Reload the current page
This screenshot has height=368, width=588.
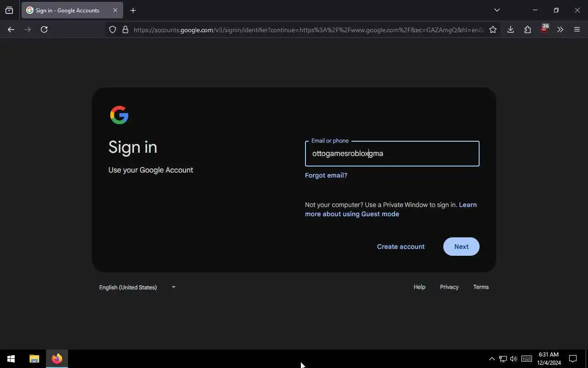click(44, 29)
